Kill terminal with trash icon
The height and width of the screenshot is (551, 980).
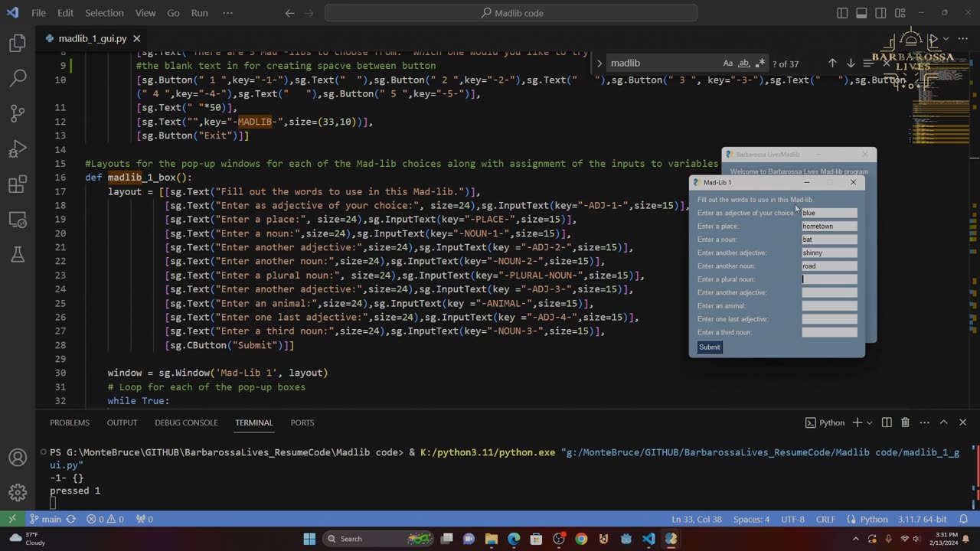905,422
